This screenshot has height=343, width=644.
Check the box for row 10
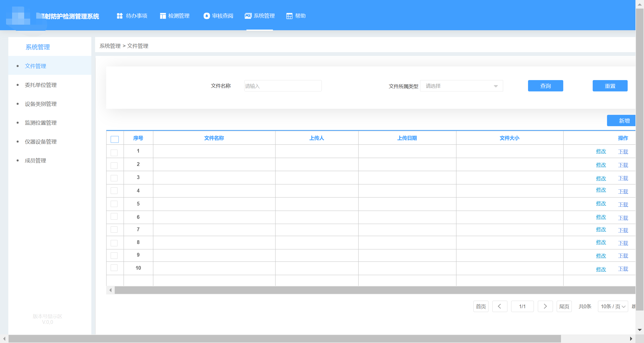coord(114,268)
